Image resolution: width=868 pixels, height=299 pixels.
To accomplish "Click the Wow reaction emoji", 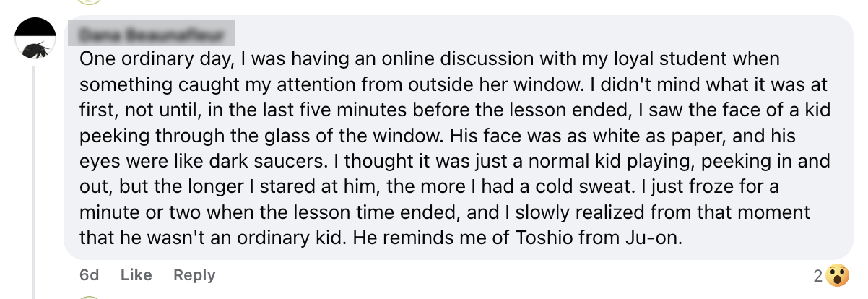I will (837, 275).
